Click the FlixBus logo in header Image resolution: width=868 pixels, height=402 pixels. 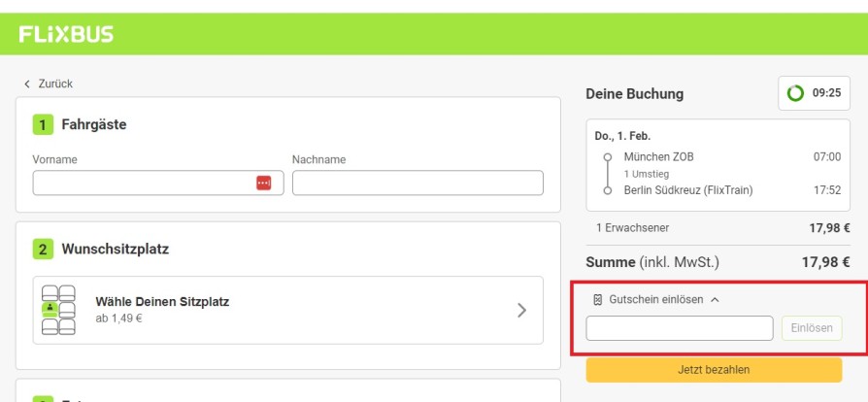66,34
